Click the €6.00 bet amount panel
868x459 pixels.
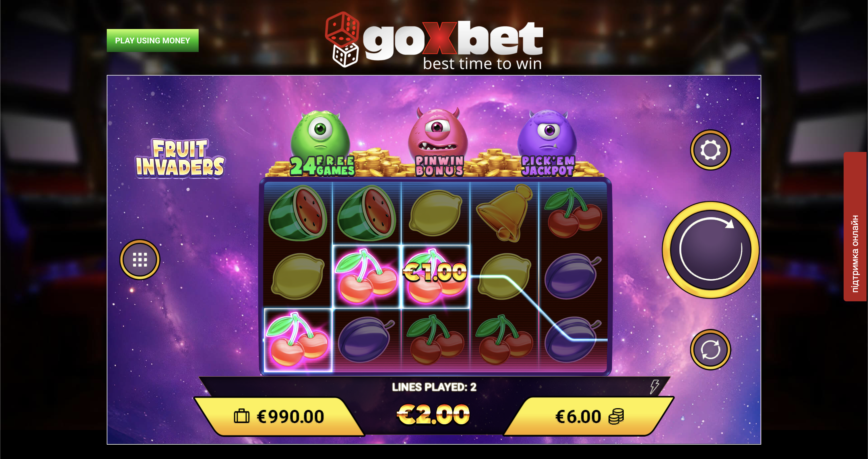click(589, 416)
